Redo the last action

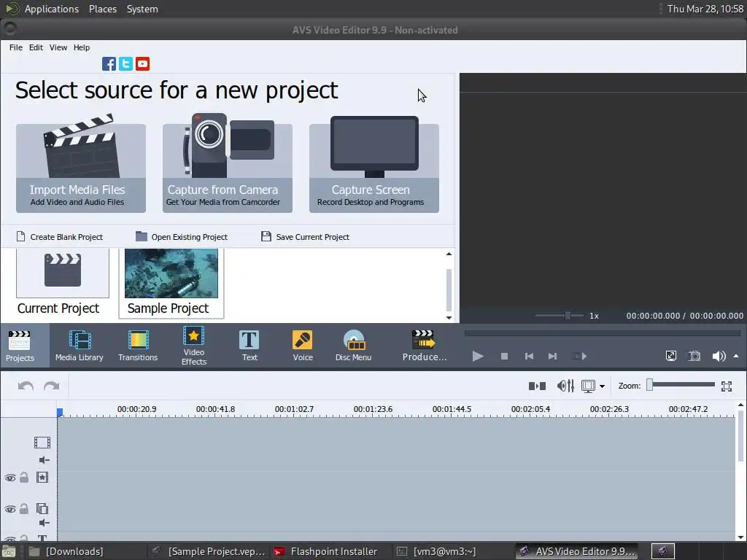[x=52, y=386]
